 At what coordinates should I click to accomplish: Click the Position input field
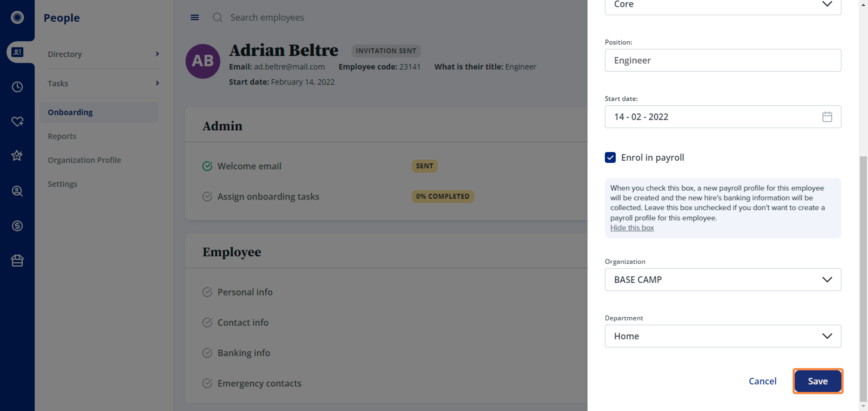tap(723, 60)
